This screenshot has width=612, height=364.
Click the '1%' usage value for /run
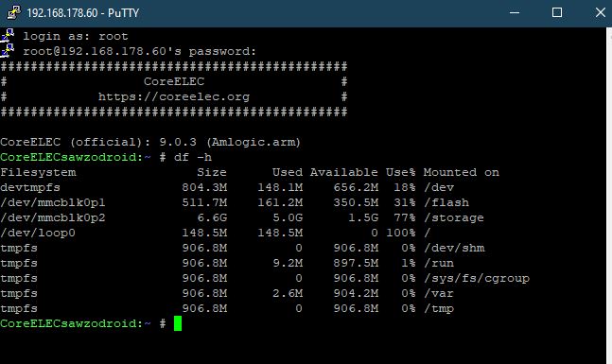[x=409, y=264]
